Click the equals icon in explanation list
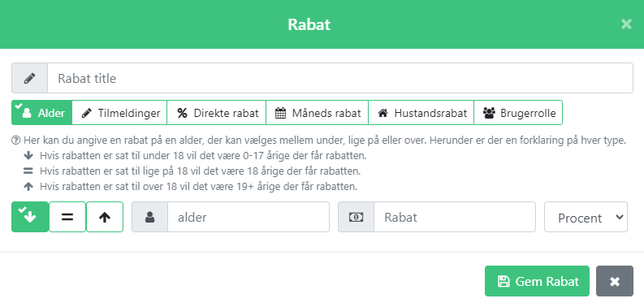The image size is (644, 307). [28, 171]
